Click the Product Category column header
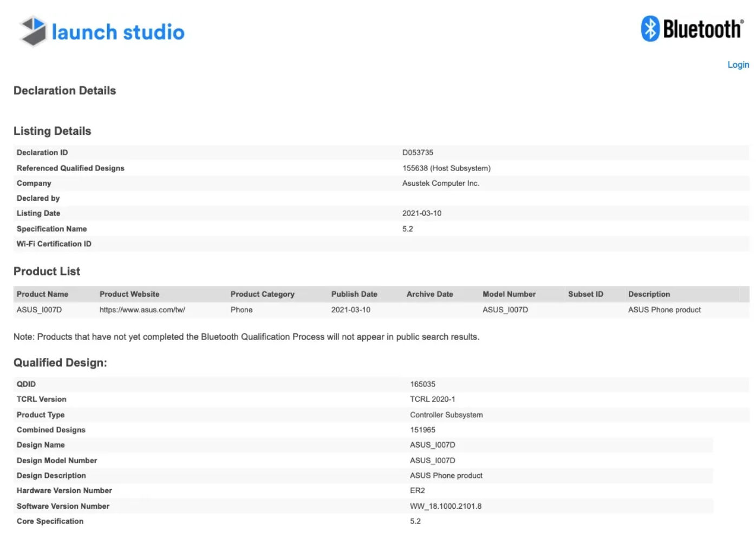 (x=263, y=294)
